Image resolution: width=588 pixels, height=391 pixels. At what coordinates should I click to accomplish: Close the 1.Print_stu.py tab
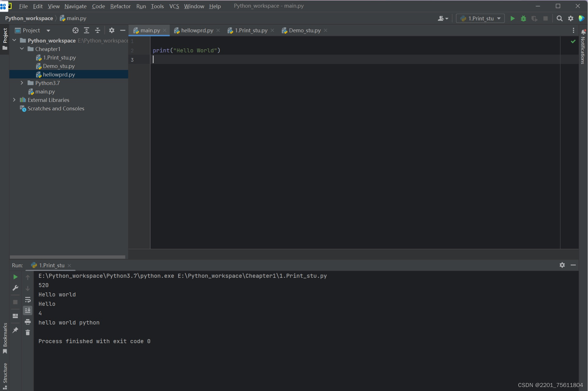tap(272, 30)
